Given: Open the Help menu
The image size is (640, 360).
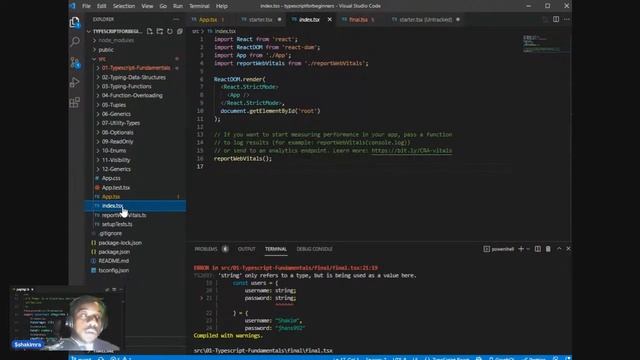Looking at the screenshot, I should 222,6.
